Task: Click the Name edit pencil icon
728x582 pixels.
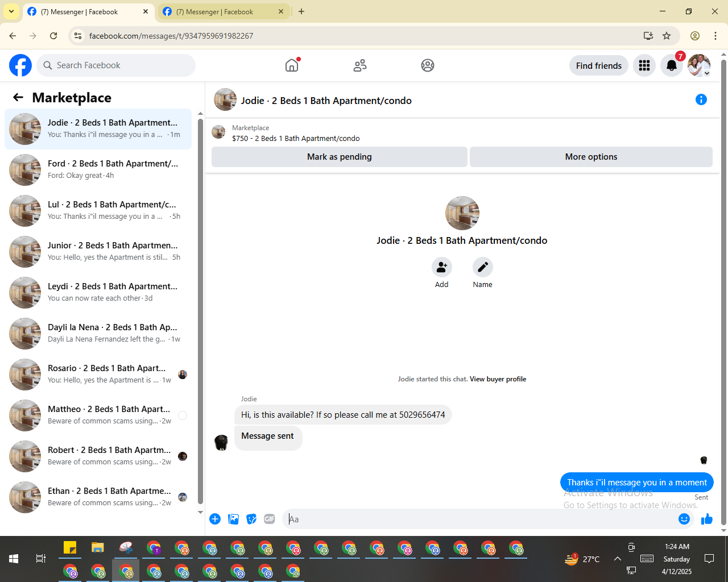Action: click(483, 267)
